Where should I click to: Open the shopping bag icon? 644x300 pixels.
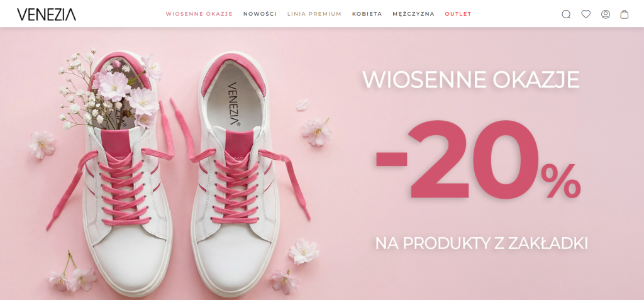[625, 14]
